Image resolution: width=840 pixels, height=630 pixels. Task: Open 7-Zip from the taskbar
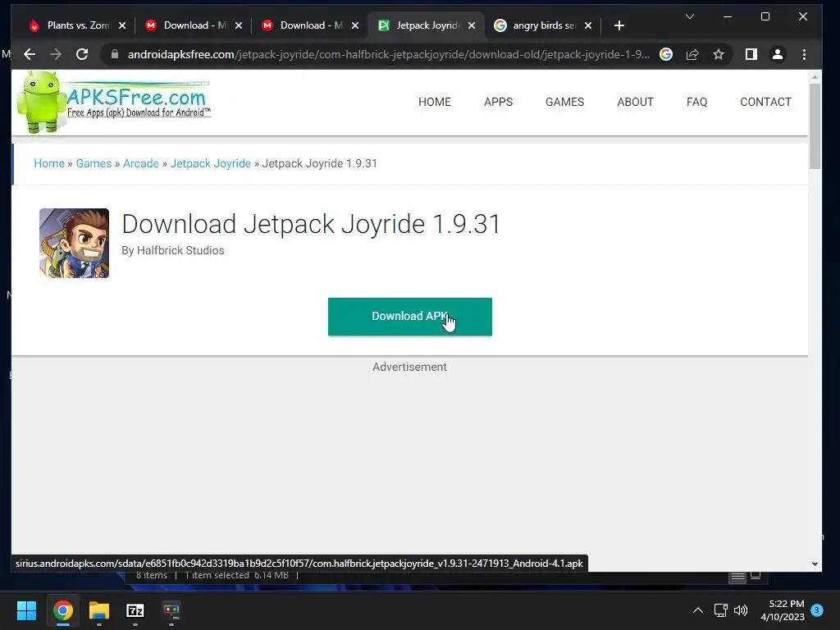(135, 610)
